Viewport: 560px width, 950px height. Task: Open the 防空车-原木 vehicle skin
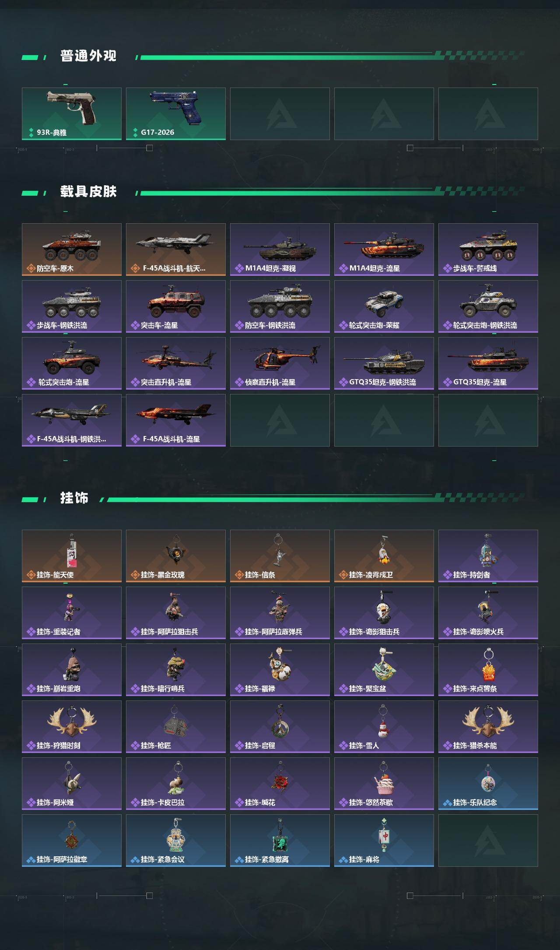click(72, 250)
